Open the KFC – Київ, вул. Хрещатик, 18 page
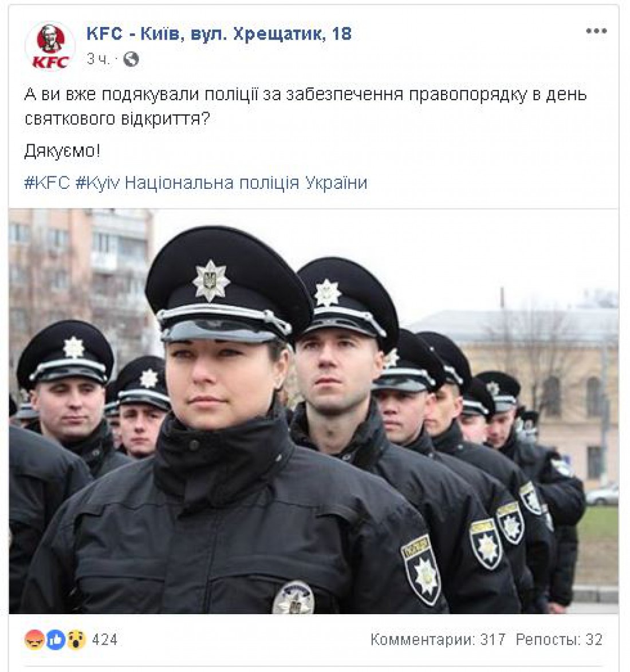This screenshot has height=672, width=630. tap(219, 33)
